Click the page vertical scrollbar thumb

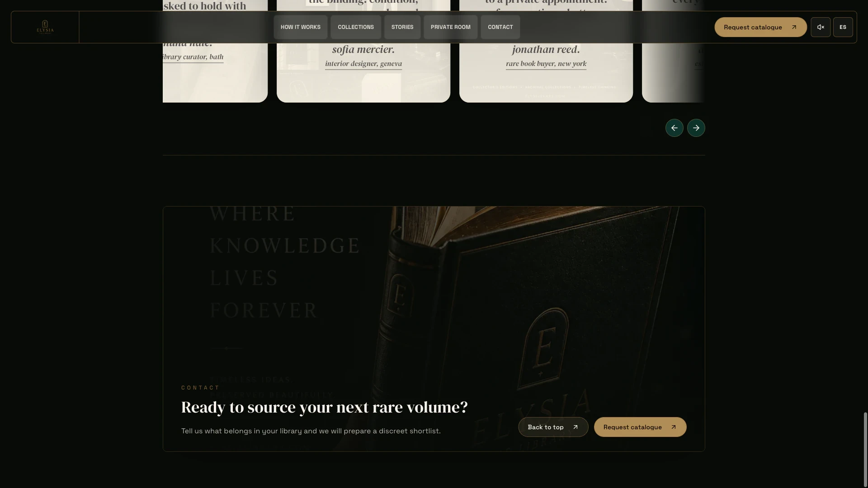click(x=865, y=450)
